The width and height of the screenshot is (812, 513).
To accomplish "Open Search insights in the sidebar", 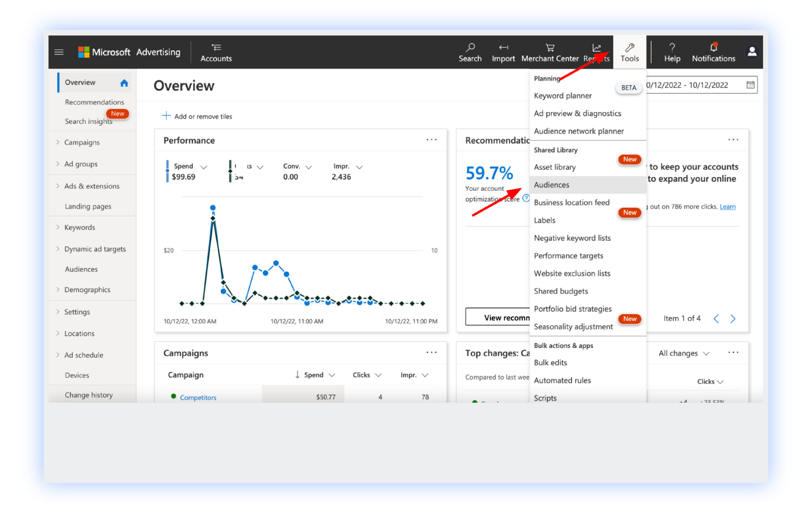I will click(x=89, y=121).
